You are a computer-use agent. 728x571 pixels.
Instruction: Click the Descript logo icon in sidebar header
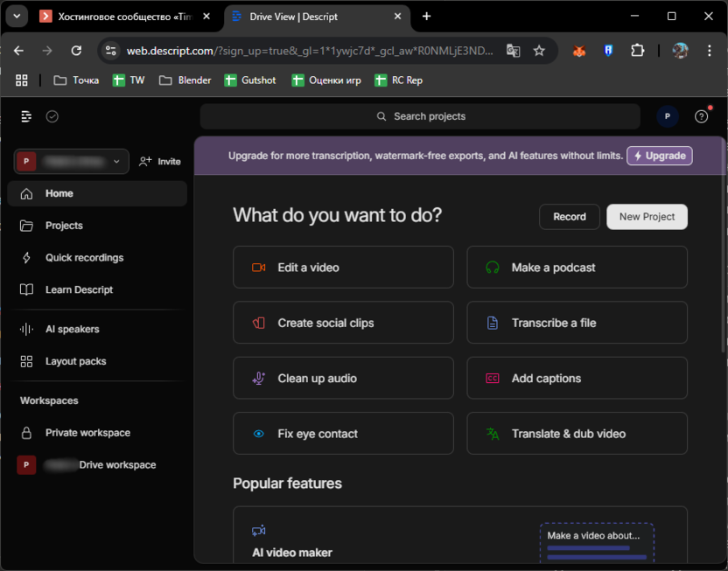click(x=26, y=116)
